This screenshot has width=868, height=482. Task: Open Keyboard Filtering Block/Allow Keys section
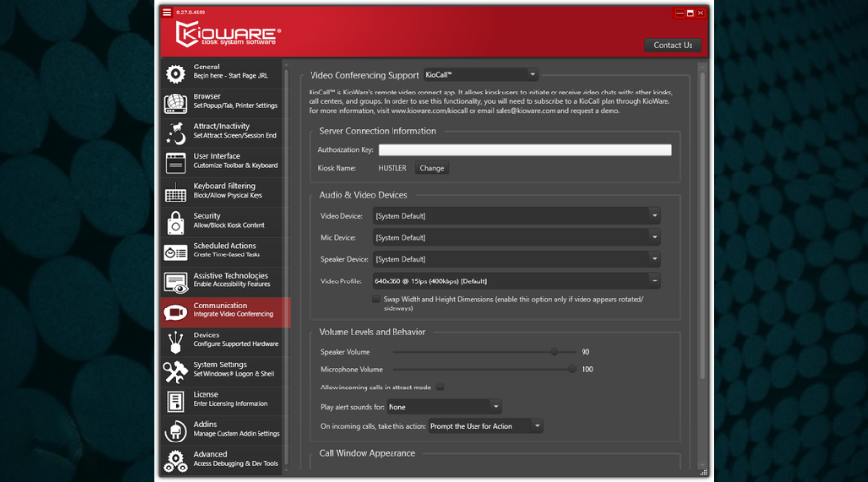point(226,191)
